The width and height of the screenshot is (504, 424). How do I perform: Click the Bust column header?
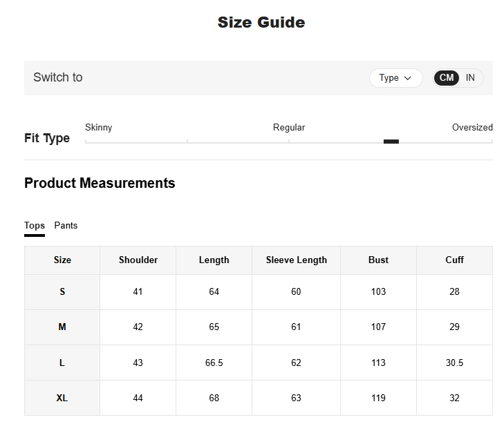378,260
